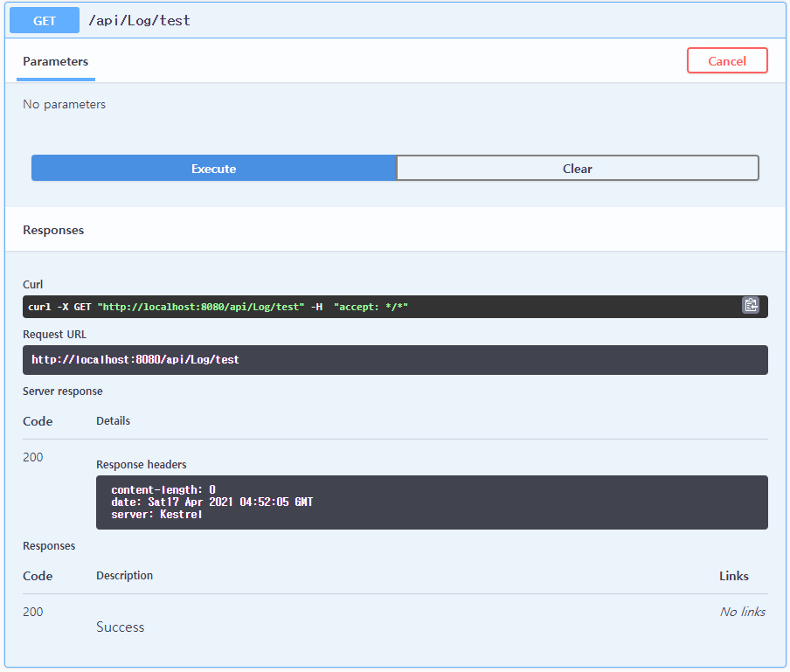Click the GET method badge
The image size is (790, 672).
click(x=45, y=21)
